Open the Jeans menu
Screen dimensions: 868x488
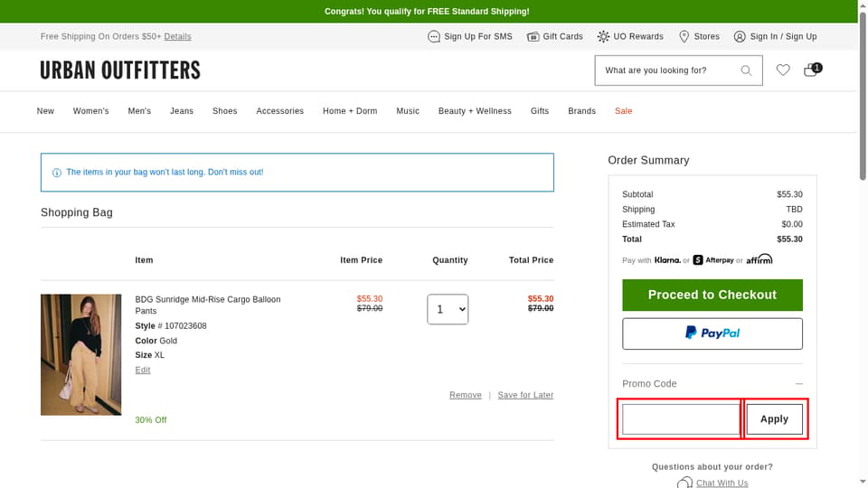(x=182, y=111)
